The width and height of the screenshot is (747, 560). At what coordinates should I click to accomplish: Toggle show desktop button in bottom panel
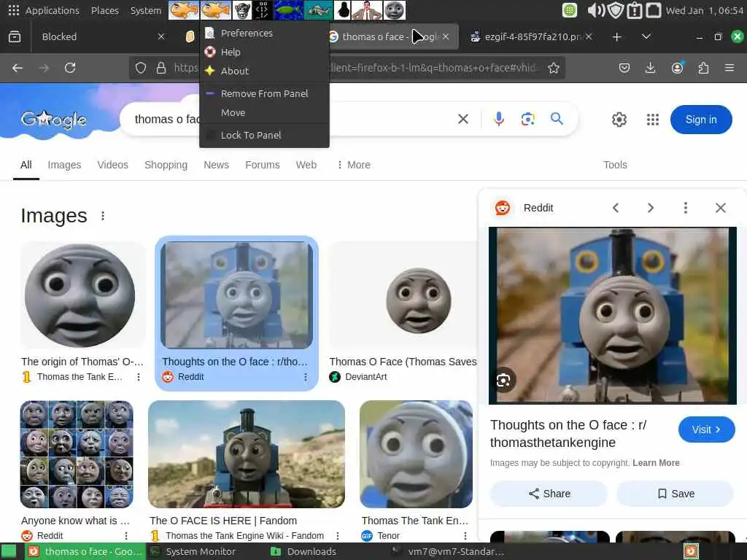[9, 551]
